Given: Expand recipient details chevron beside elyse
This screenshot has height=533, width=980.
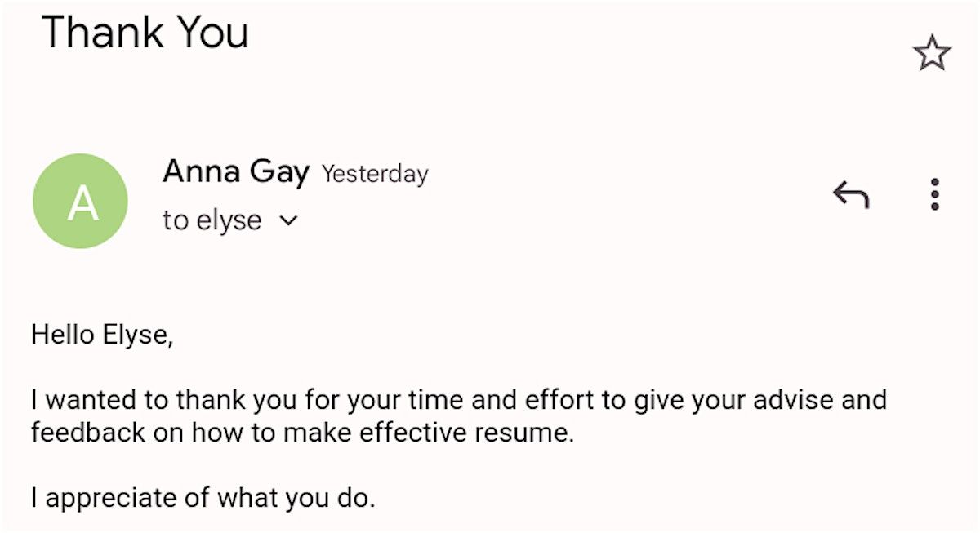Looking at the screenshot, I should click(289, 220).
